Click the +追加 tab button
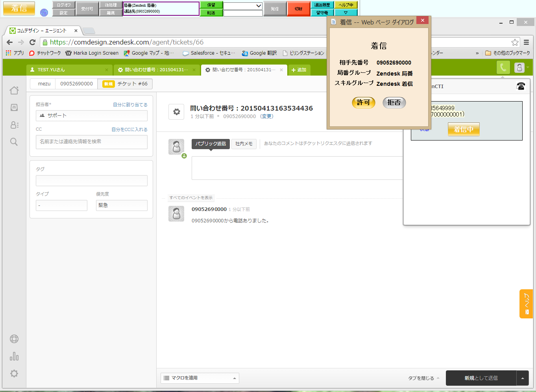Screen dimensions: 536x392 tap(299, 70)
